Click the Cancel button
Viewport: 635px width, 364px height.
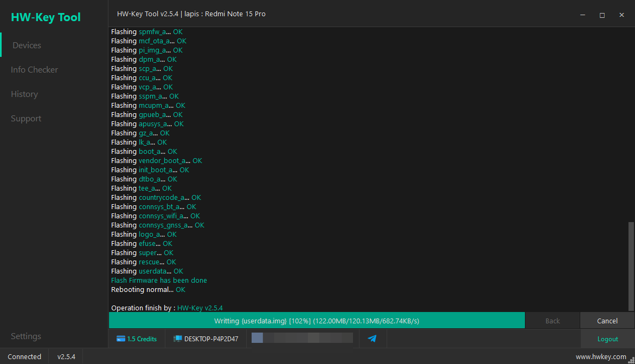tap(607, 321)
